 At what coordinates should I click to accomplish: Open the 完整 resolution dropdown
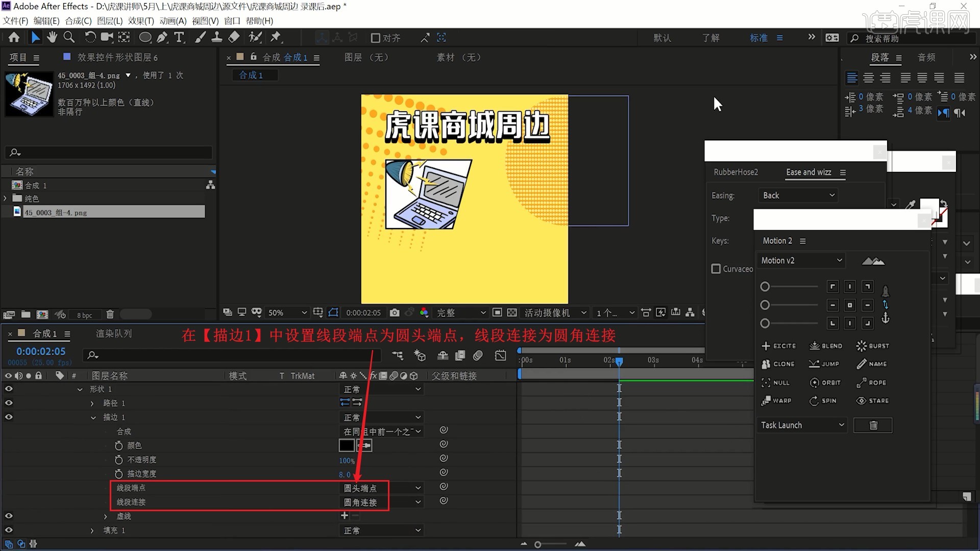click(x=460, y=312)
